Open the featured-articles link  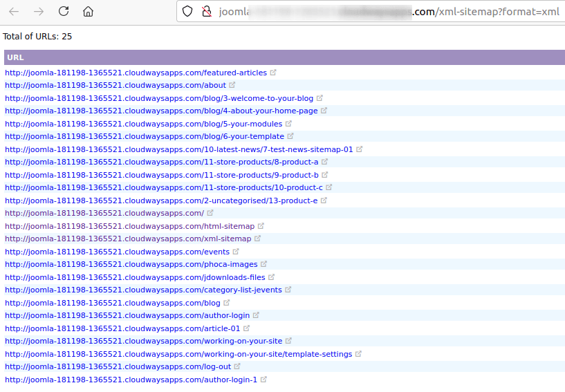coord(136,73)
